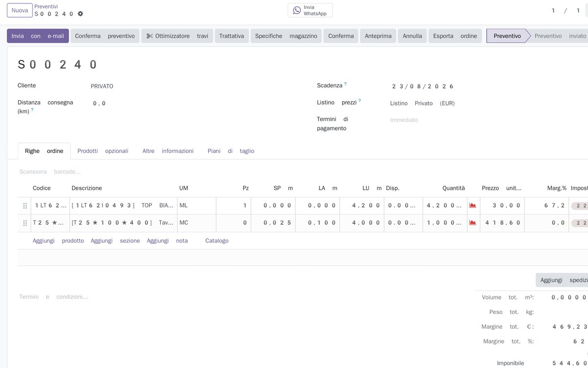
Task: Click the scissors icon of Ottimizzatore travi
Action: click(149, 36)
